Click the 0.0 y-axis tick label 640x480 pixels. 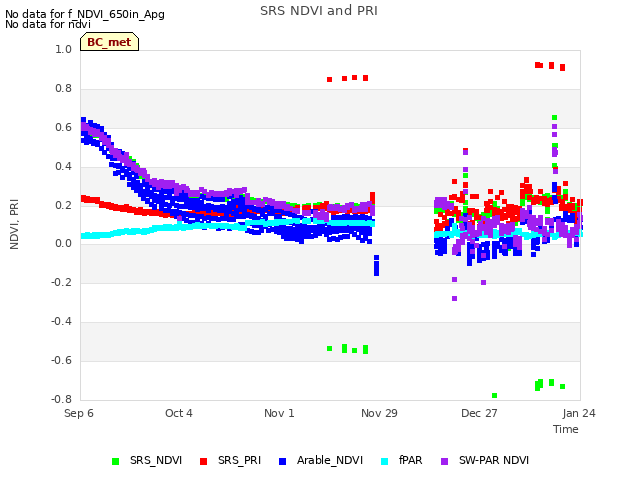coord(63,244)
